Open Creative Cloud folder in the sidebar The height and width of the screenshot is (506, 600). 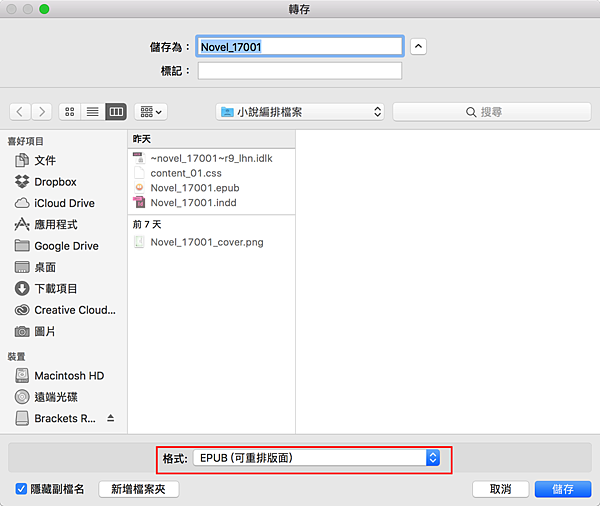point(65,310)
